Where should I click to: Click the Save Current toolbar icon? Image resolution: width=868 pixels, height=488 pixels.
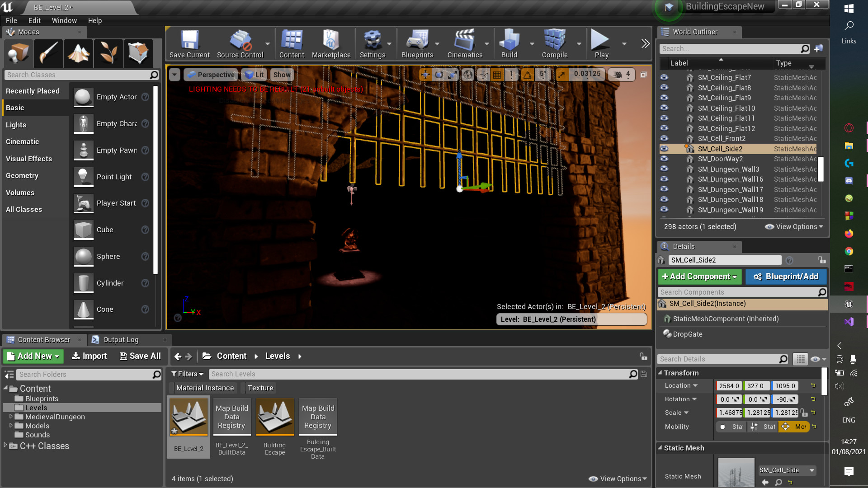(189, 42)
